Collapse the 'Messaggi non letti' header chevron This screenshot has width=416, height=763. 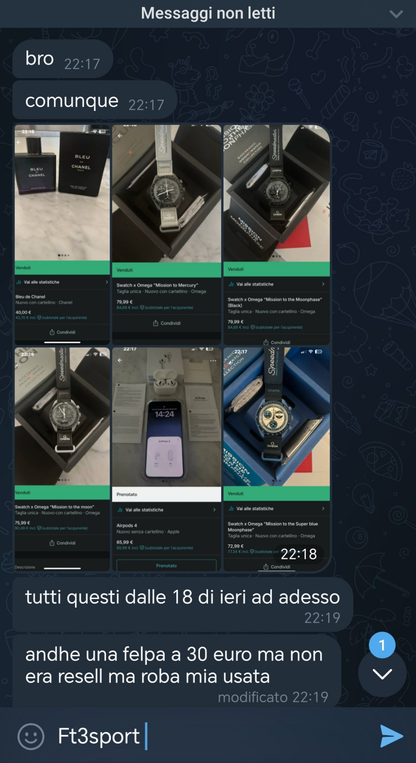(397, 14)
